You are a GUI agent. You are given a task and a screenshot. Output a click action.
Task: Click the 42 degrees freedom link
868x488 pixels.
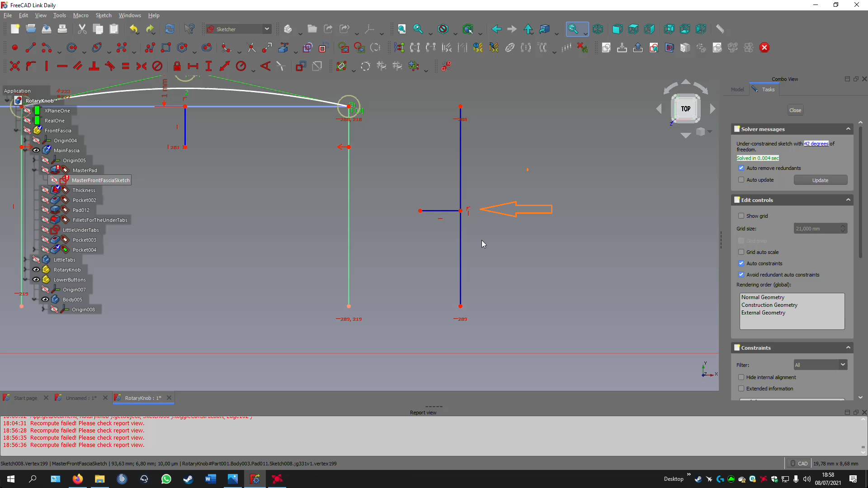816,143
